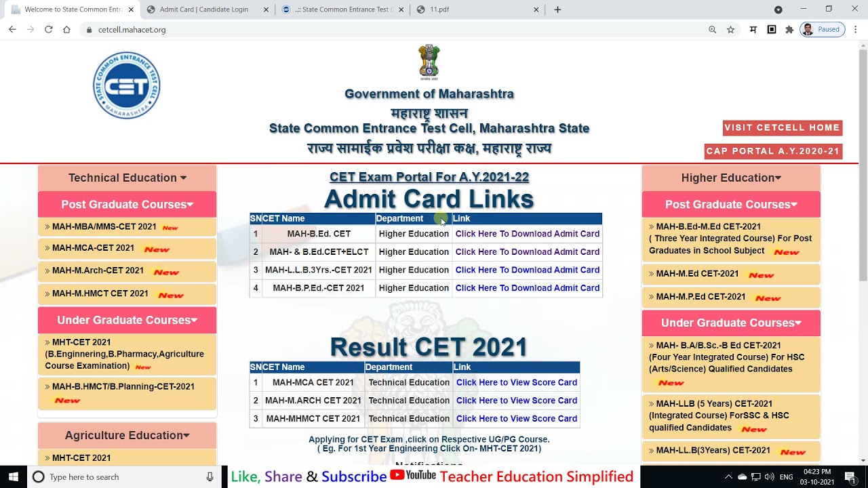The width and height of the screenshot is (868, 488).
Task: Expand the Technical Education dropdown
Action: tap(127, 178)
